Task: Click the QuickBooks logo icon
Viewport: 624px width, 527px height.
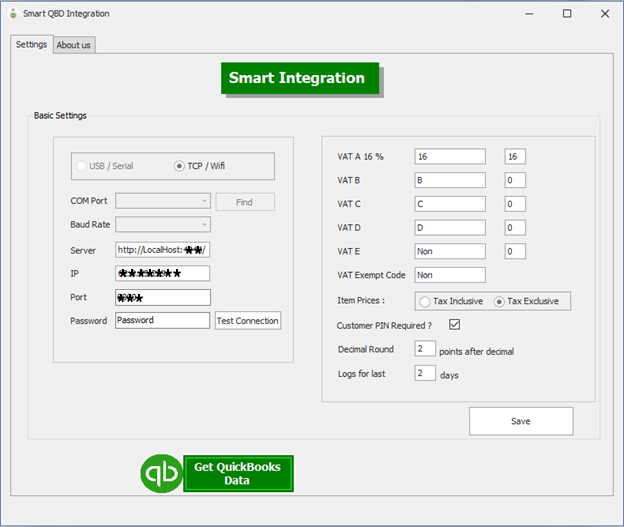Action: pyautogui.click(x=160, y=474)
